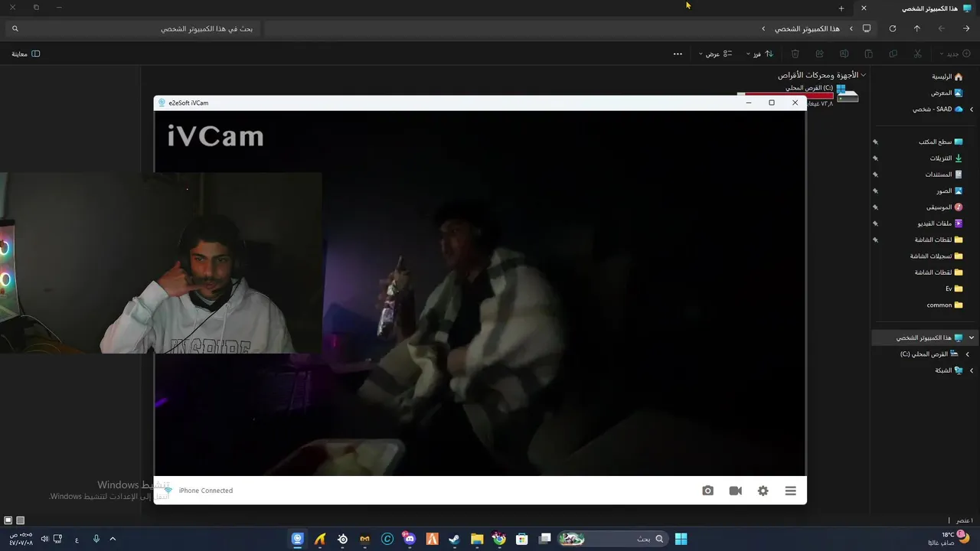This screenshot has height=551, width=980.
Task: Click the address bar PC monitor icon
Action: pos(866,28)
